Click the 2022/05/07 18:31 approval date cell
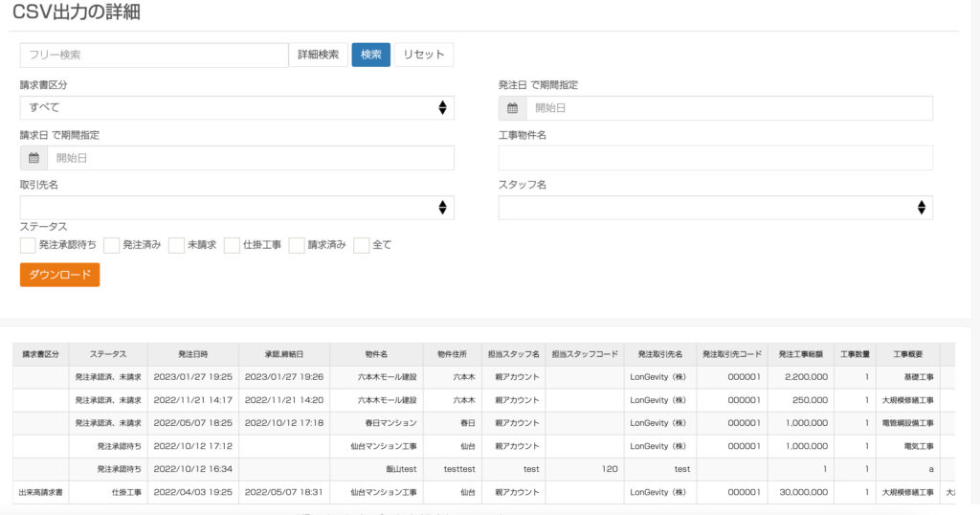The width and height of the screenshot is (980, 515). pyautogui.click(x=284, y=492)
